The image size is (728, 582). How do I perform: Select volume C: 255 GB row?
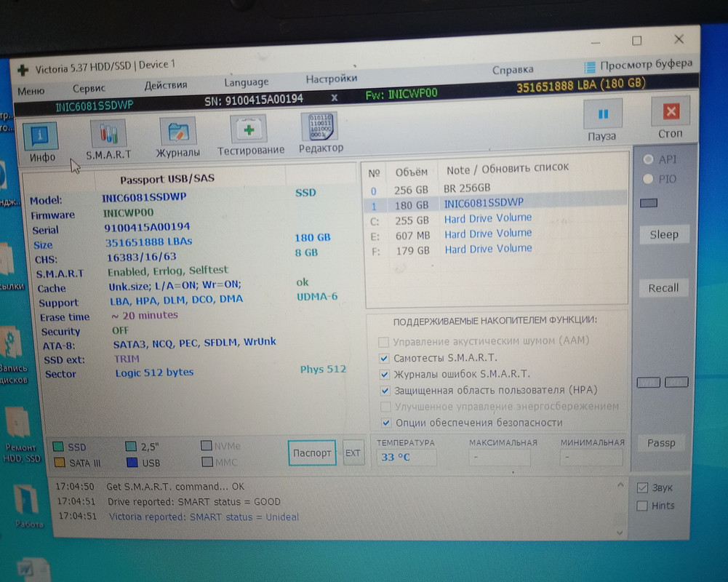[495, 219]
